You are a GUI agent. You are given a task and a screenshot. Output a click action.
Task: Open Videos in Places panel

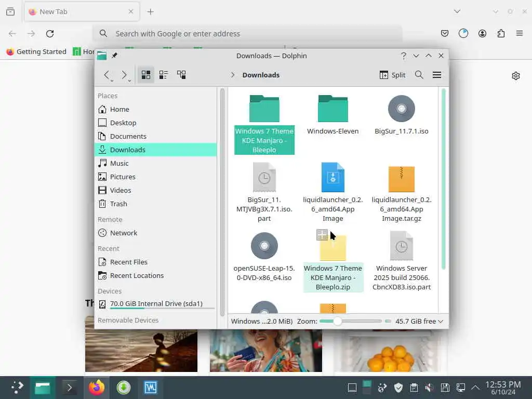156,190
